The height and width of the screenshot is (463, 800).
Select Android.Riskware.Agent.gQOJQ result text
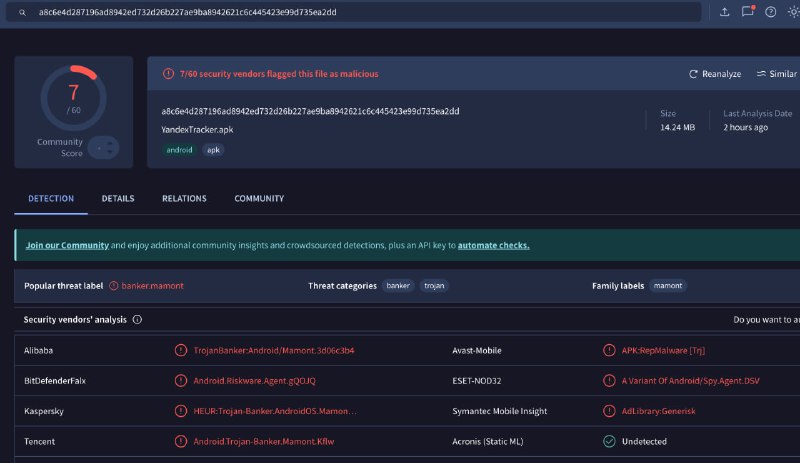point(255,381)
